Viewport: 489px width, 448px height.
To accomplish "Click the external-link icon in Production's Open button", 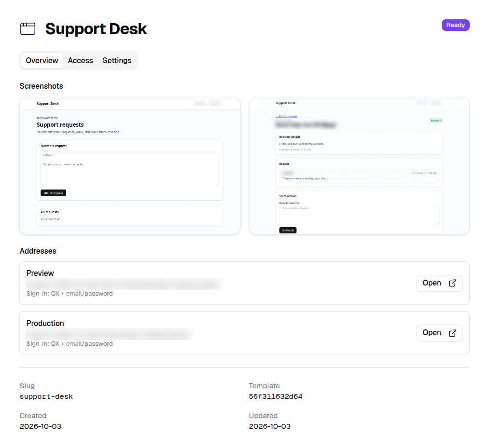I will coord(452,333).
